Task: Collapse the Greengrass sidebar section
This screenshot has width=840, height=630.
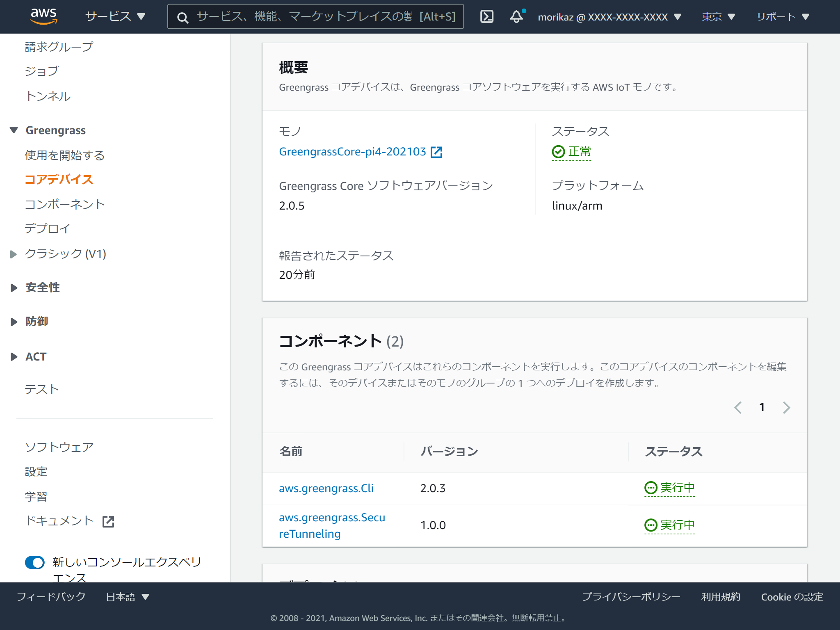Action: (13, 130)
